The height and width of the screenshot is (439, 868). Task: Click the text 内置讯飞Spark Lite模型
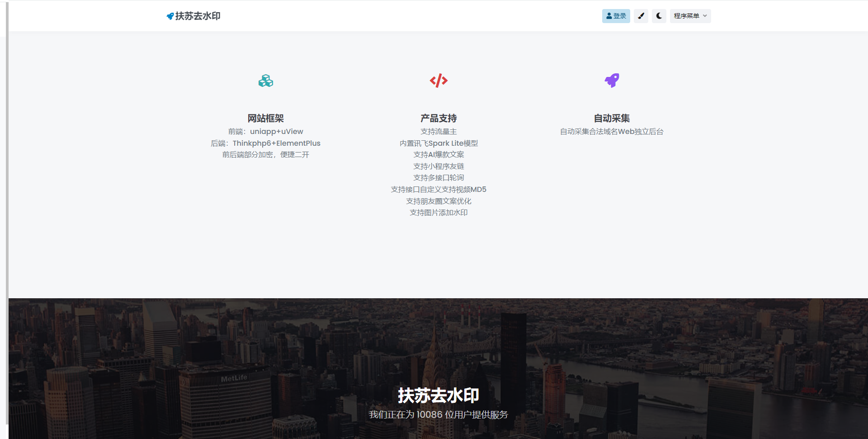[439, 143]
